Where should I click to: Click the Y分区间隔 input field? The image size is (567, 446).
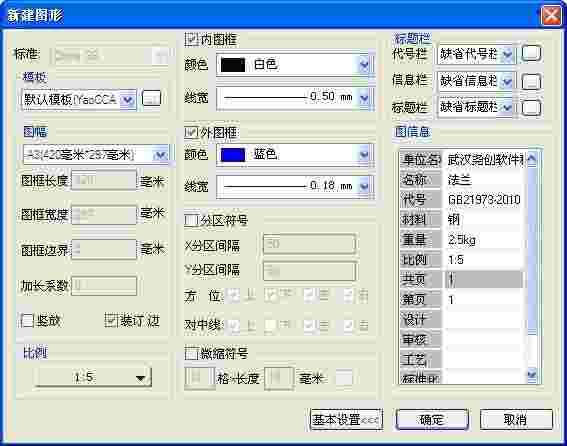pos(309,271)
